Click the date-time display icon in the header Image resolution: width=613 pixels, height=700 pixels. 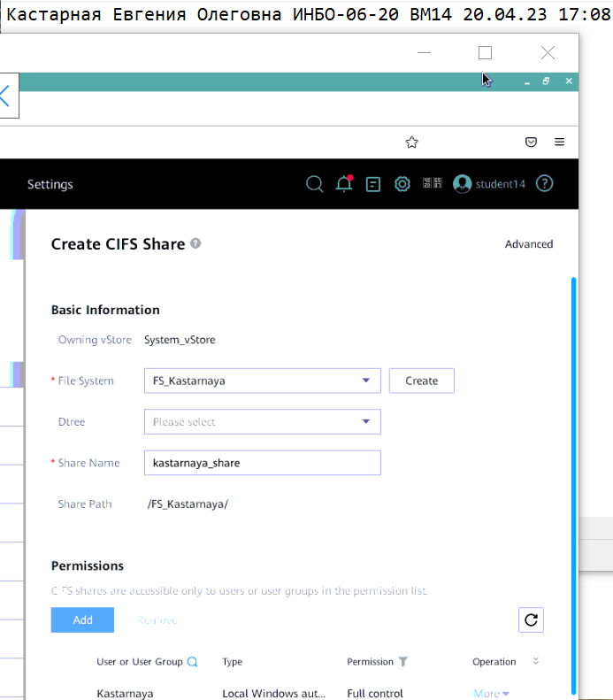point(432,183)
